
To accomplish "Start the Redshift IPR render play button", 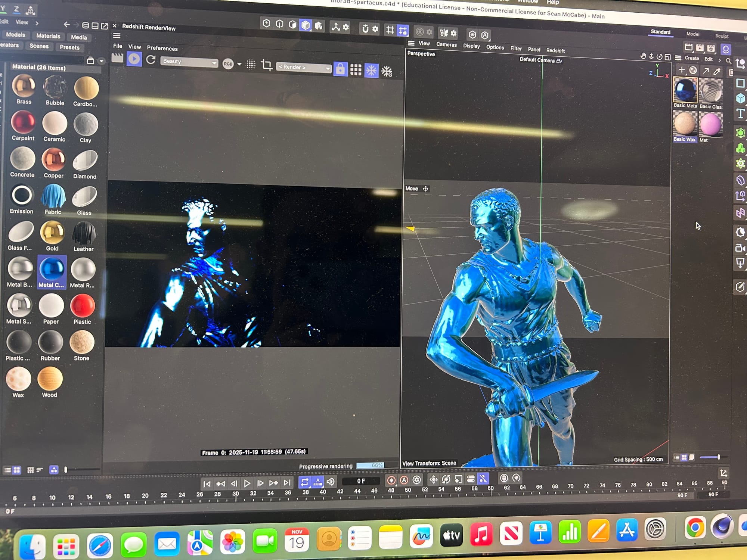I will tap(134, 59).
